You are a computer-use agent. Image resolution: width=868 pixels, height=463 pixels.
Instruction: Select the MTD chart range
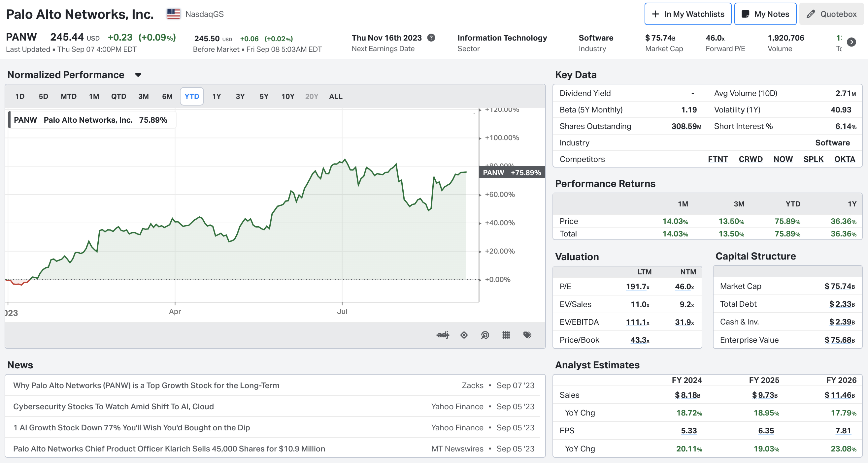pyautogui.click(x=69, y=96)
